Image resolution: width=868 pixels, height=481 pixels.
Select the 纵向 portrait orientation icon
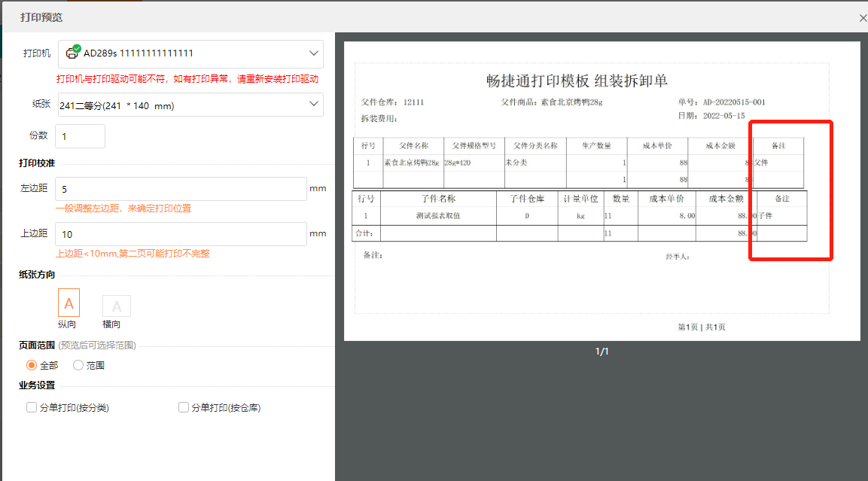(x=69, y=302)
